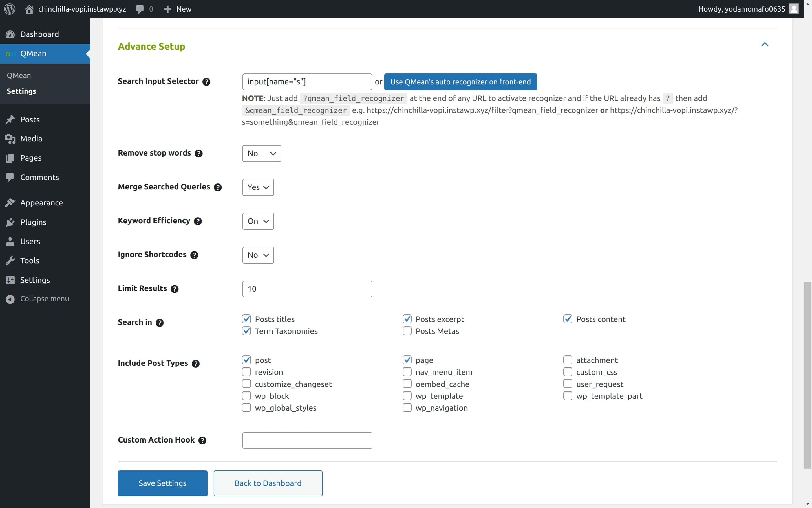This screenshot has width=812, height=508.
Task: Click the Tools wrench icon
Action: coord(10,260)
